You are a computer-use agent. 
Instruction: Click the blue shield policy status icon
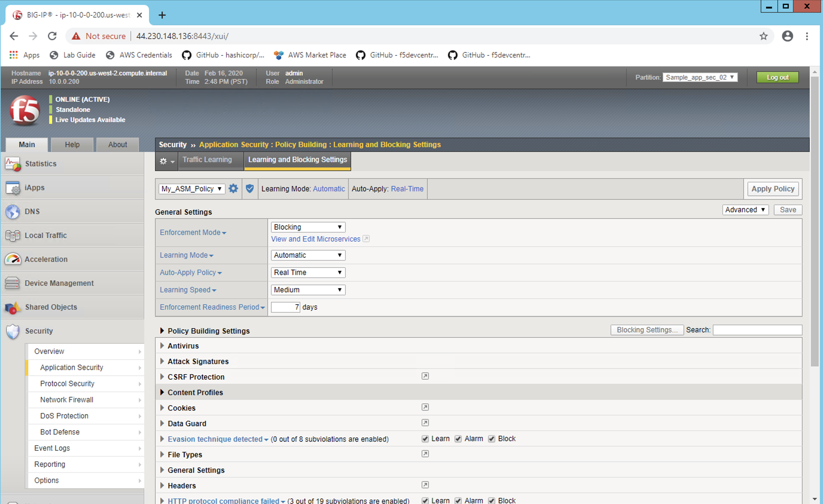(x=249, y=189)
